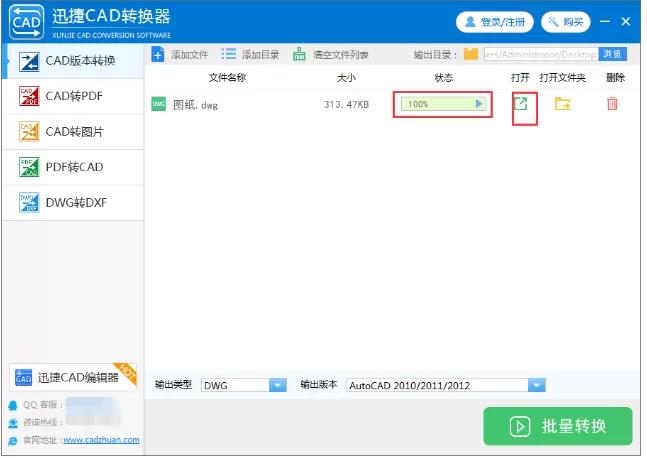Click the 购买 purchase button
Viewport: 647px width, 458px height.
[565, 22]
